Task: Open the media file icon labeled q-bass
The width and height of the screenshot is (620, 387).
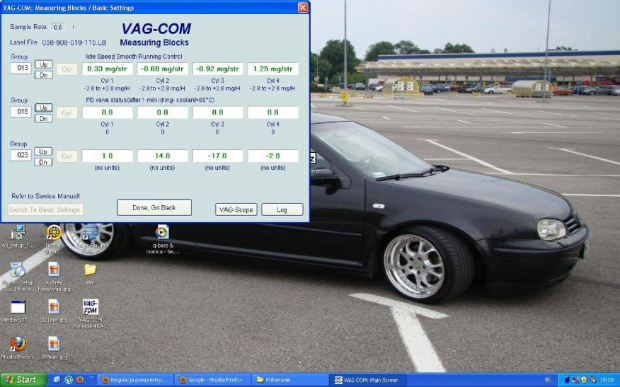Action: click(162, 232)
